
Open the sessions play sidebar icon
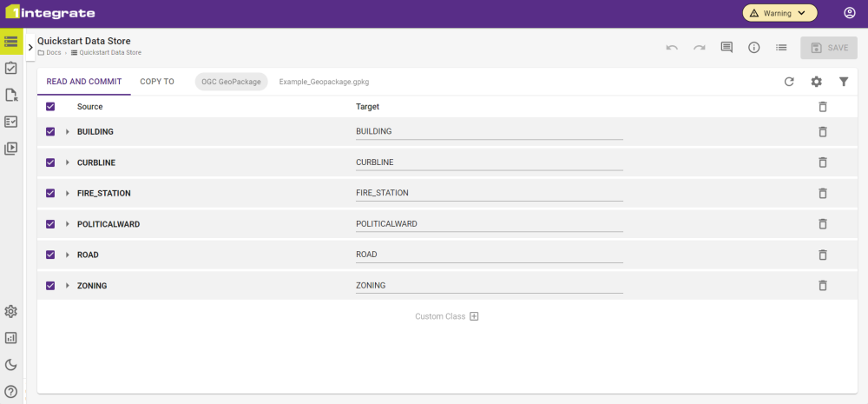click(x=11, y=148)
